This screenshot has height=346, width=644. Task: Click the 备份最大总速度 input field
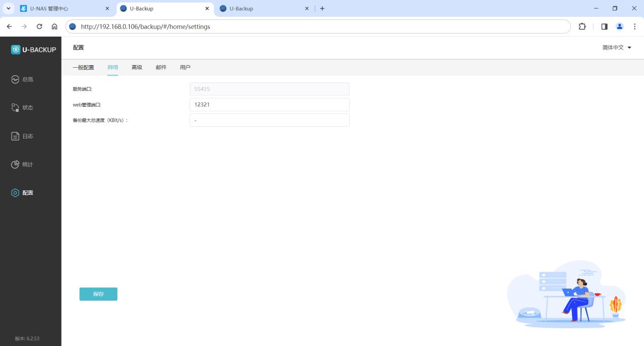[269, 120]
